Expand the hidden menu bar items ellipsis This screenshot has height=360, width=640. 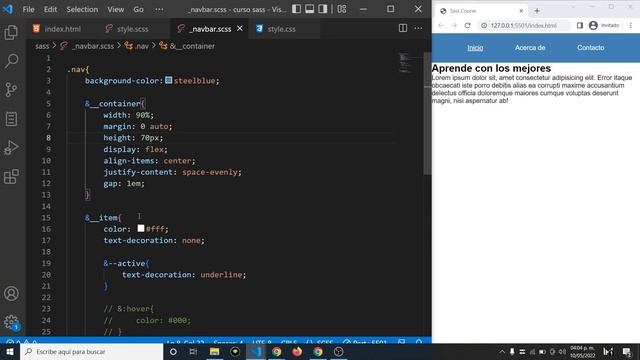coord(159,9)
